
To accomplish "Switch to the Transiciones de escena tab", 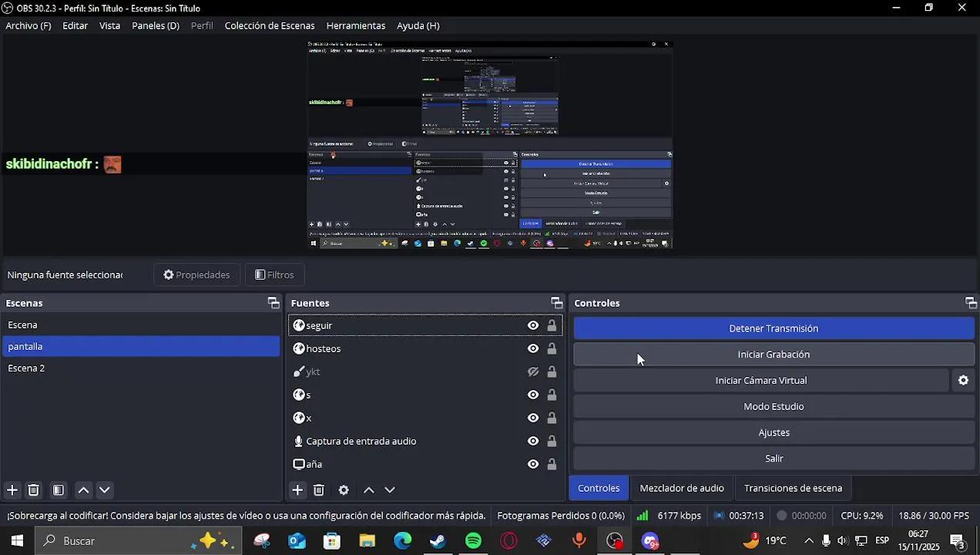I will click(793, 488).
